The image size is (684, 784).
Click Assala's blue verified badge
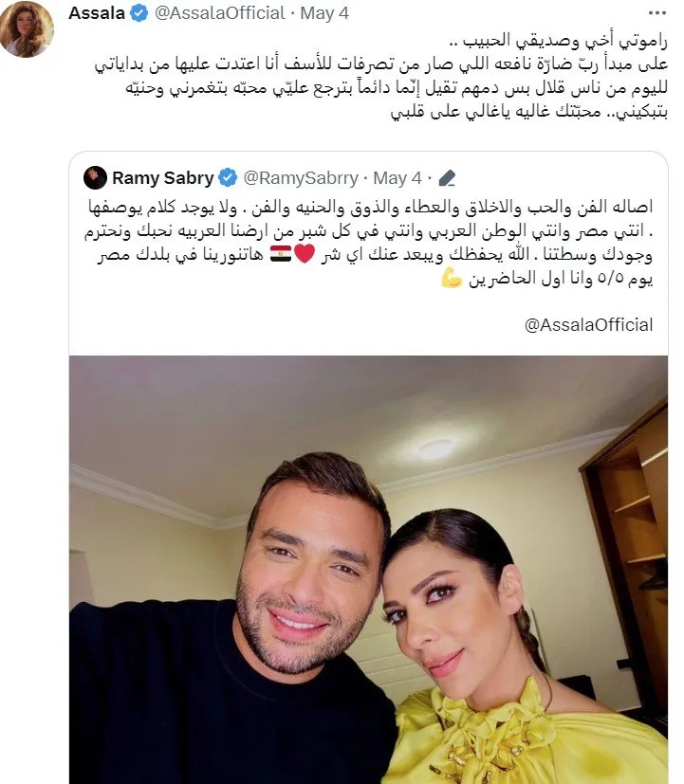pos(139,13)
